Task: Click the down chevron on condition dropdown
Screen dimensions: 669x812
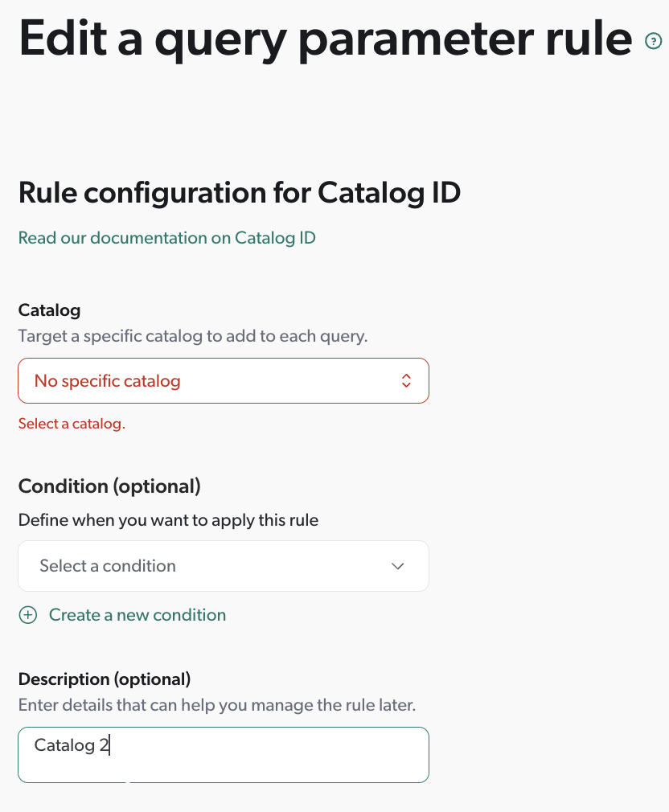Action: [397, 566]
